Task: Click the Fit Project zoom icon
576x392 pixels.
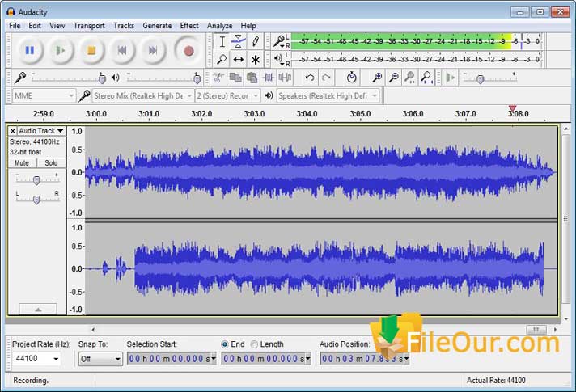Action: [x=427, y=78]
